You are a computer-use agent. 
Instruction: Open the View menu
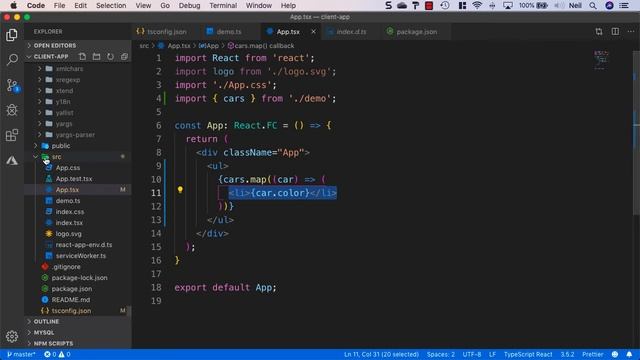(x=143, y=6)
